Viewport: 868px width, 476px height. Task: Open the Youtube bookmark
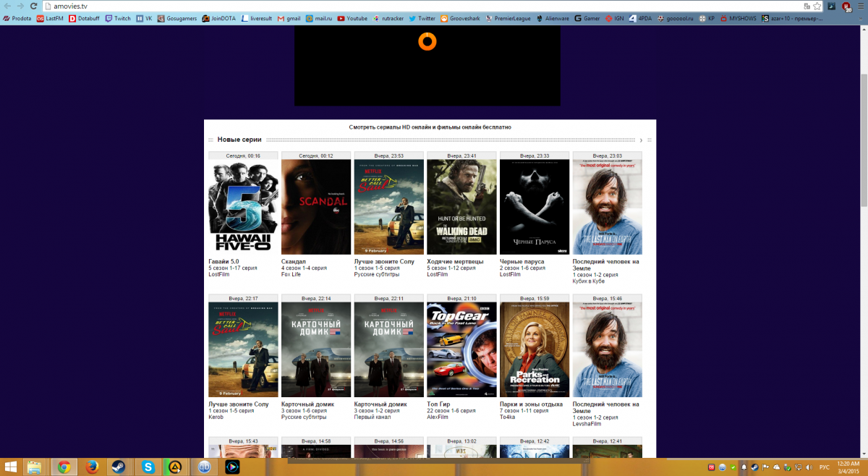click(352, 18)
